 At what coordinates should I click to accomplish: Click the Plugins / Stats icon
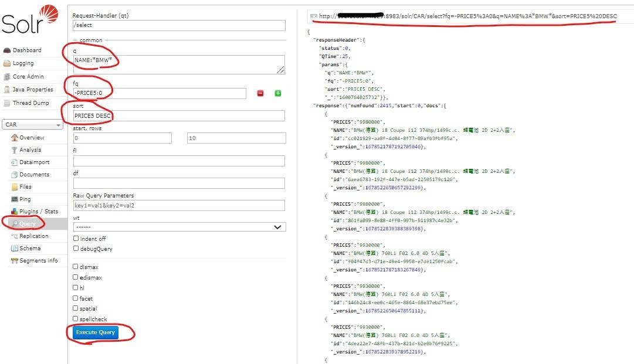coord(15,212)
